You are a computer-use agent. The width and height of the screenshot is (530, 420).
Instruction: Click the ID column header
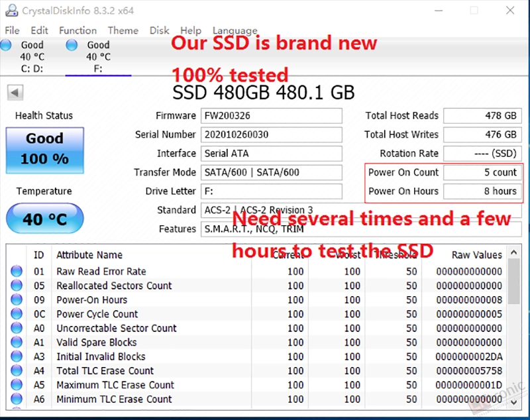point(39,255)
